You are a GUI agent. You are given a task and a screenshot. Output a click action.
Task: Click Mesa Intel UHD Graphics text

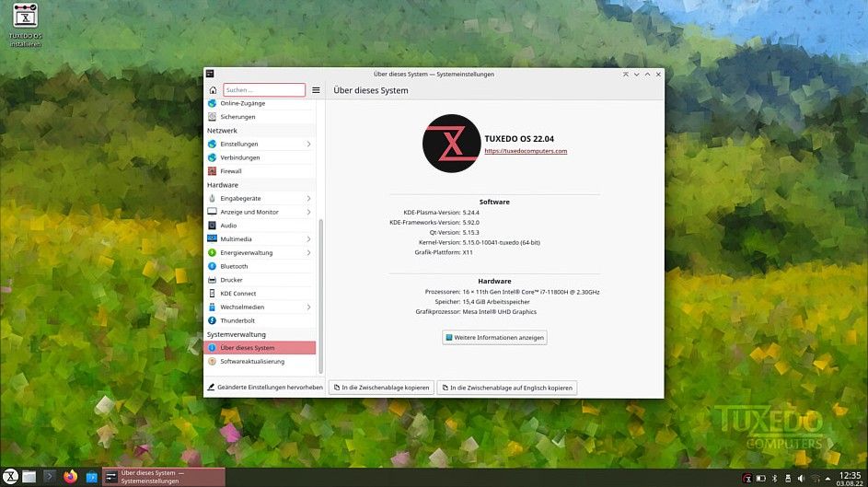pyautogui.click(x=499, y=312)
